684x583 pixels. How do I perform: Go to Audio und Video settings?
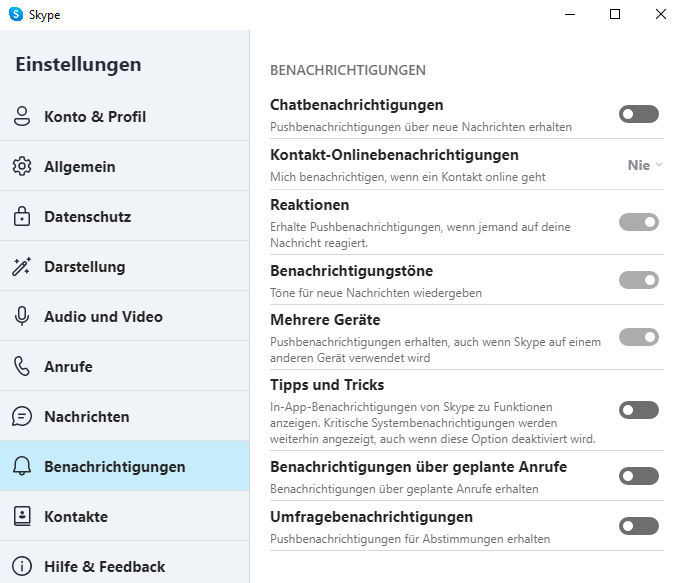coord(125,316)
